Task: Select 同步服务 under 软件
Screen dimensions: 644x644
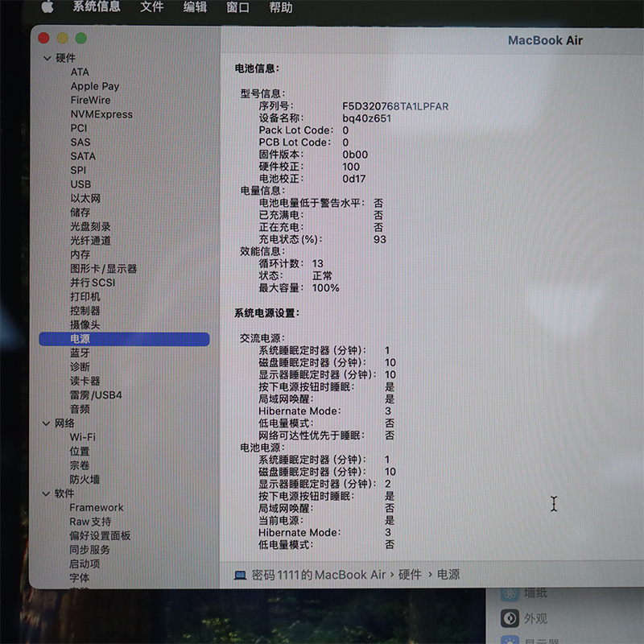Action: click(x=89, y=550)
